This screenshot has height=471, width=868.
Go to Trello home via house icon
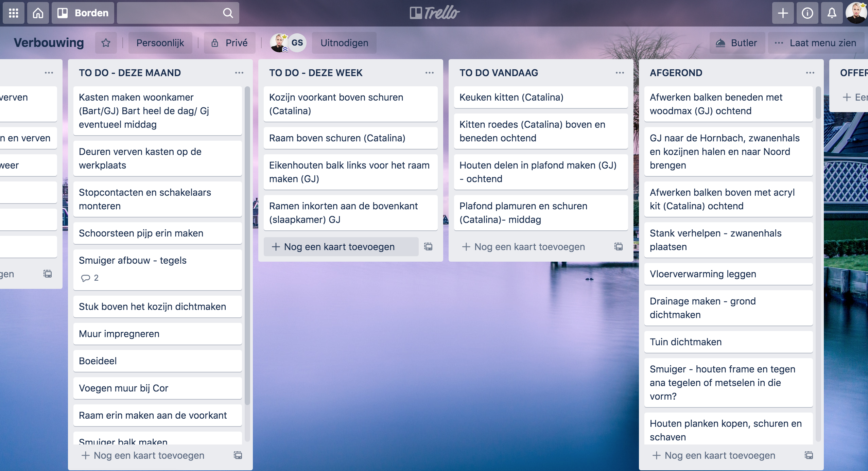pyautogui.click(x=38, y=13)
